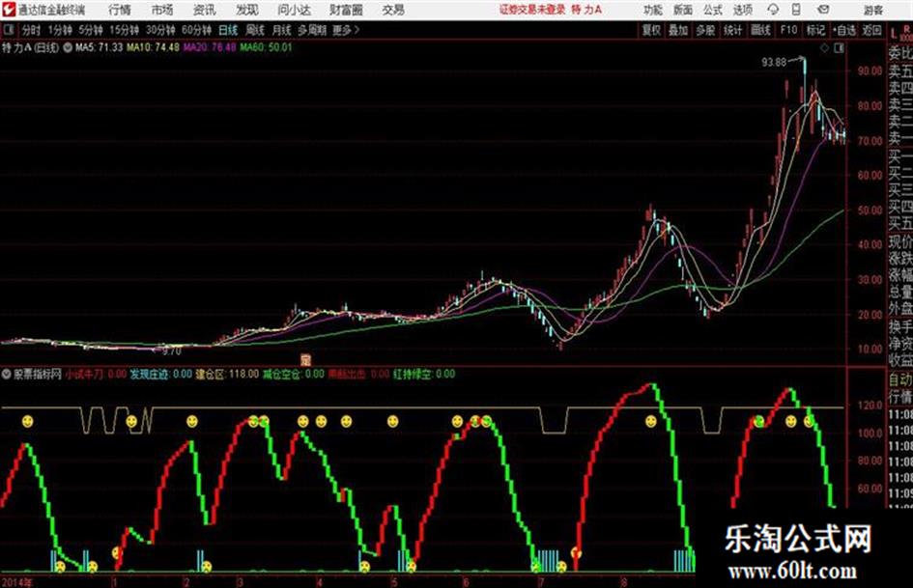Viewport: 913px width, 588px height.
Task: Click the mobile phone icon in title bar
Action: pos(796,10)
